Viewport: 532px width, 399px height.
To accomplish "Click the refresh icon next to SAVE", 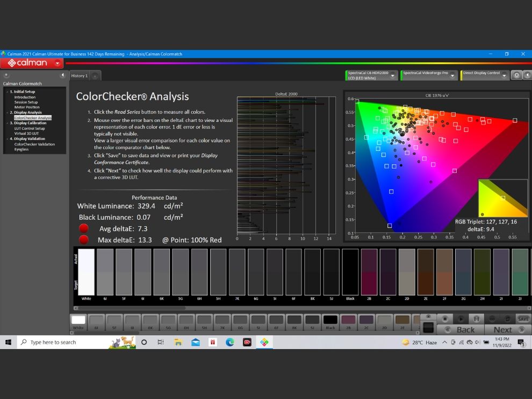I will click(x=508, y=318).
